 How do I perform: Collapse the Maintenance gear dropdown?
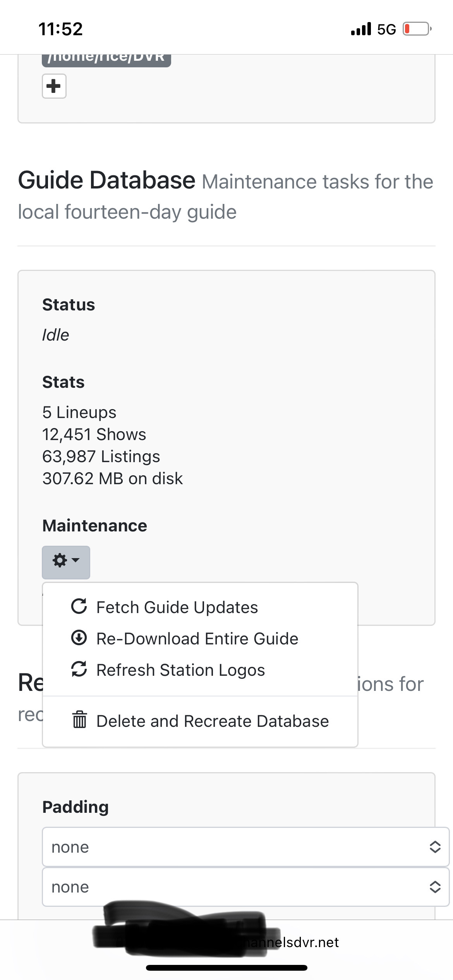point(66,562)
